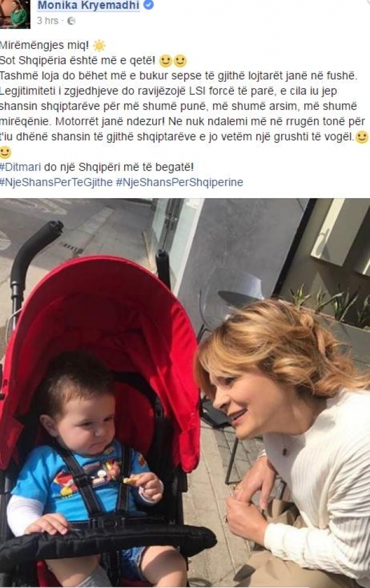Viewport: 370px width, 588px height.
Task: Click the public globe privacy icon
Action: (71, 21)
